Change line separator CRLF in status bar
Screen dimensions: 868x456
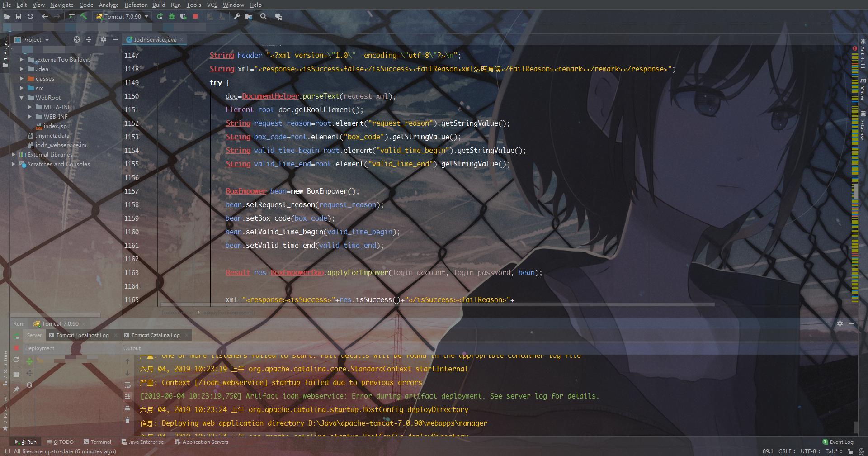click(787, 451)
